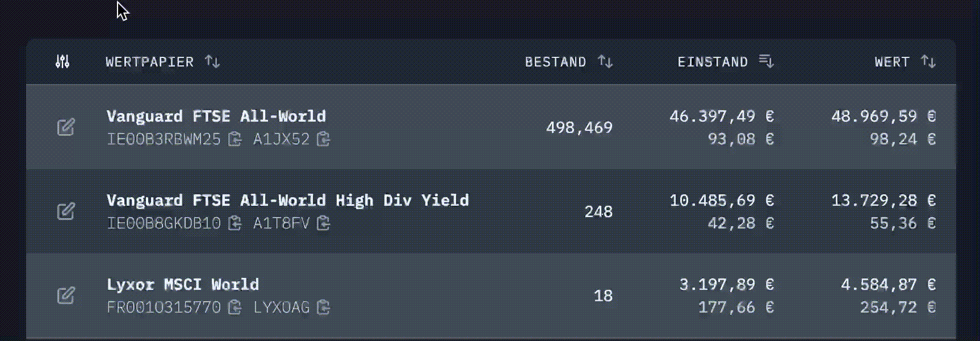980x341 pixels.
Task: Sort table by Wert column
Action: (x=928, y=61)
